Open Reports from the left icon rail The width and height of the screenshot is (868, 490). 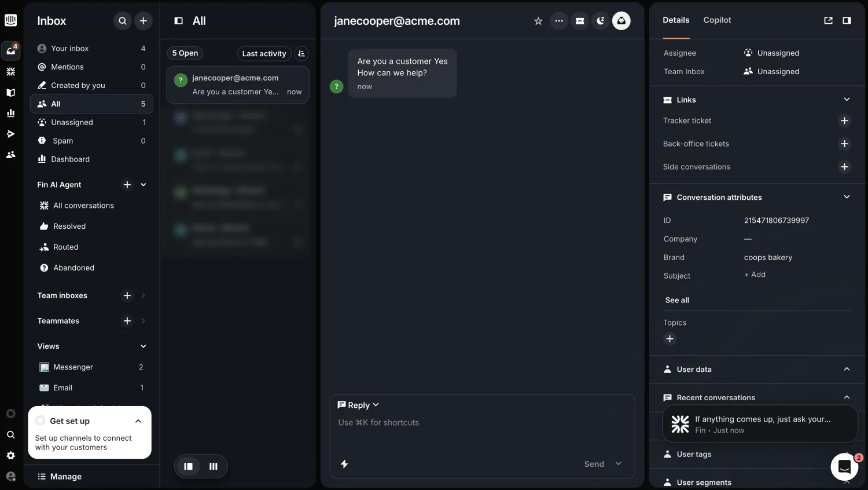[10, 113]
